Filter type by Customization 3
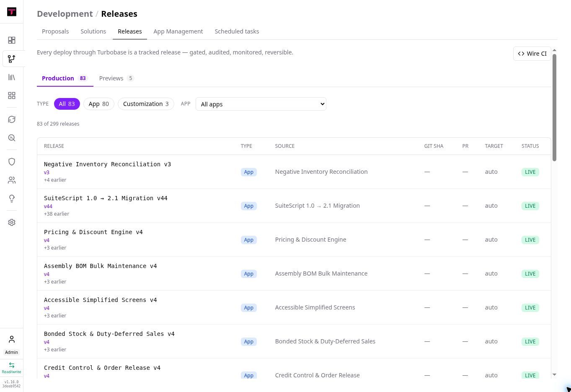Image resolution: width=571 pixels, height=392 pixels. click(146, 104)
